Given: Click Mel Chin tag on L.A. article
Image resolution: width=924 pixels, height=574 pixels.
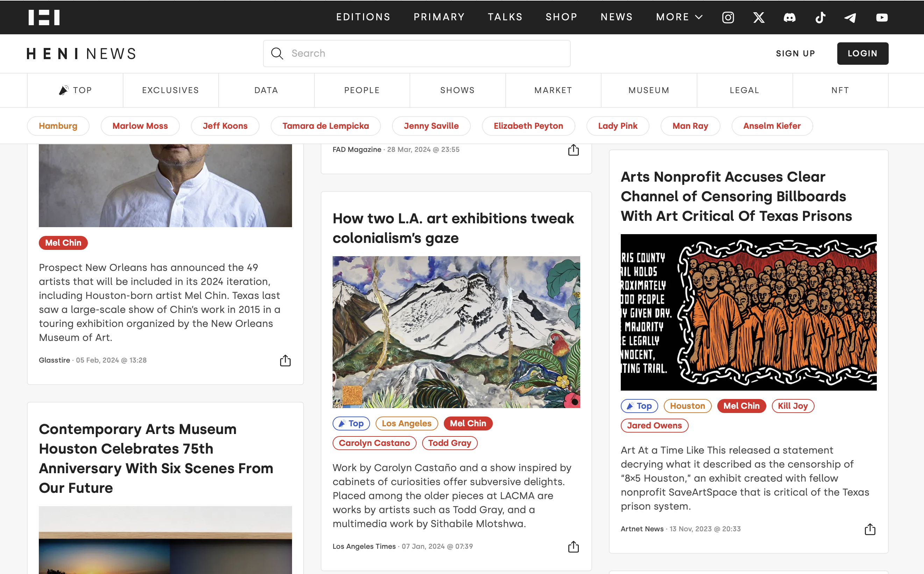Looking at the screenshot, I should click(468, 423).
